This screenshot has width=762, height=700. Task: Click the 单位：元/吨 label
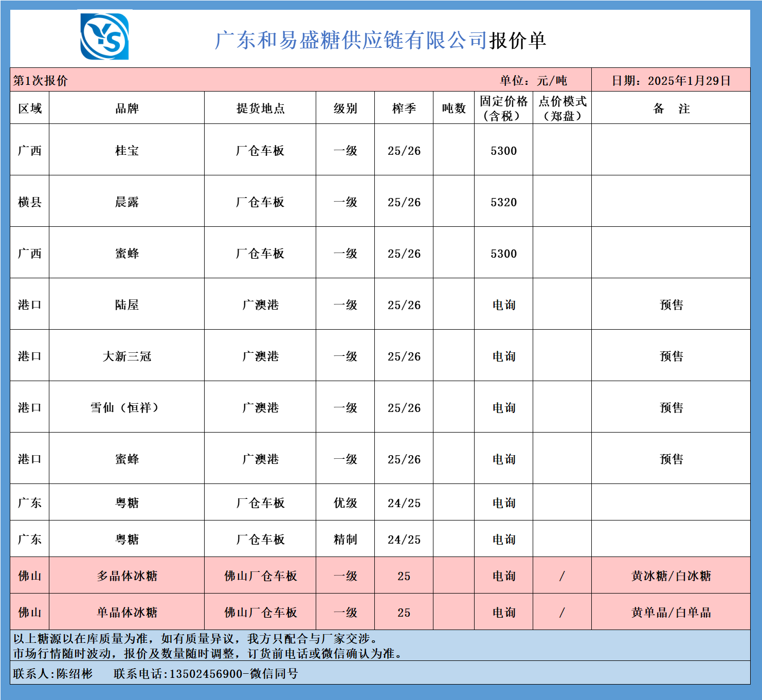click(533, 81)
